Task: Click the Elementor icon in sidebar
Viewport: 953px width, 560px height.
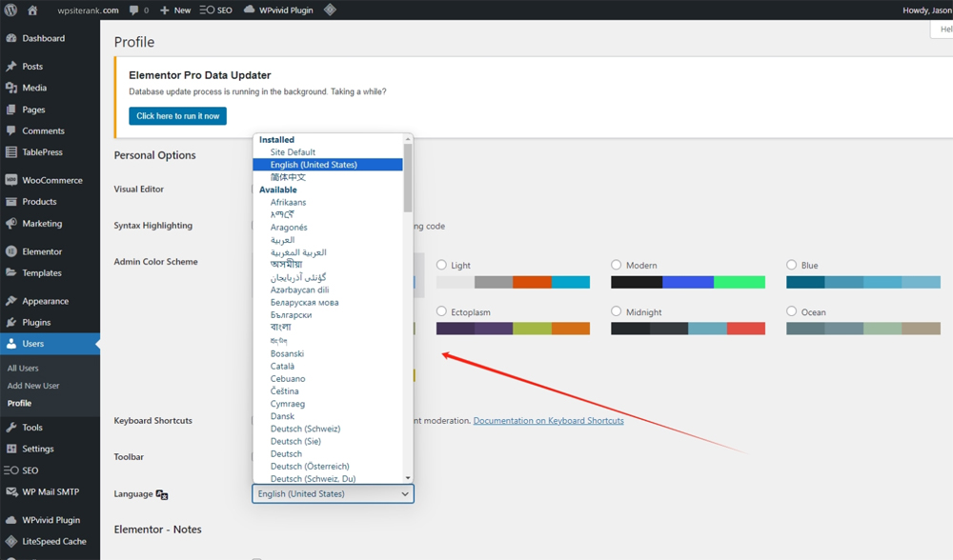Action: tap(10, 251)
